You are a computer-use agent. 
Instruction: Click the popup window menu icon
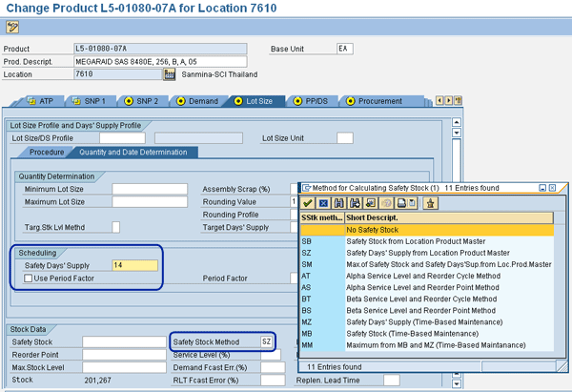[307, 187]
